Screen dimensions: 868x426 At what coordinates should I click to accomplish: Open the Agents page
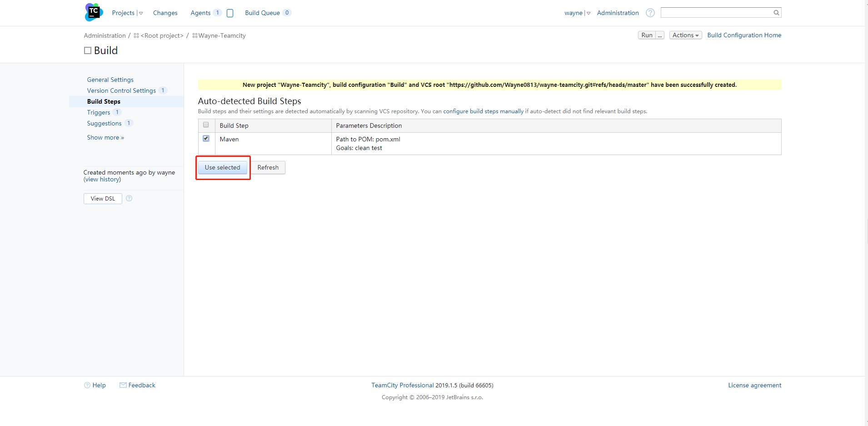[x=200, y=13]
